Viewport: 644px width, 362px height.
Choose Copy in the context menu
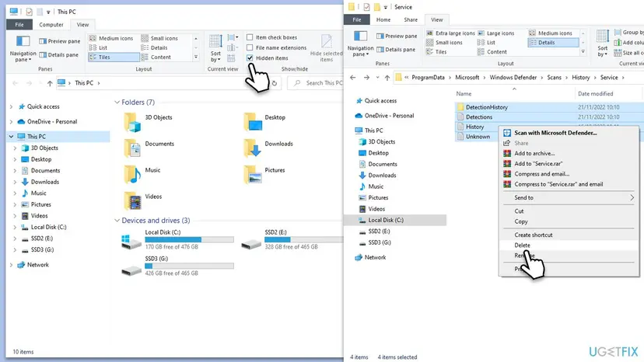click(x=569, y=221)
